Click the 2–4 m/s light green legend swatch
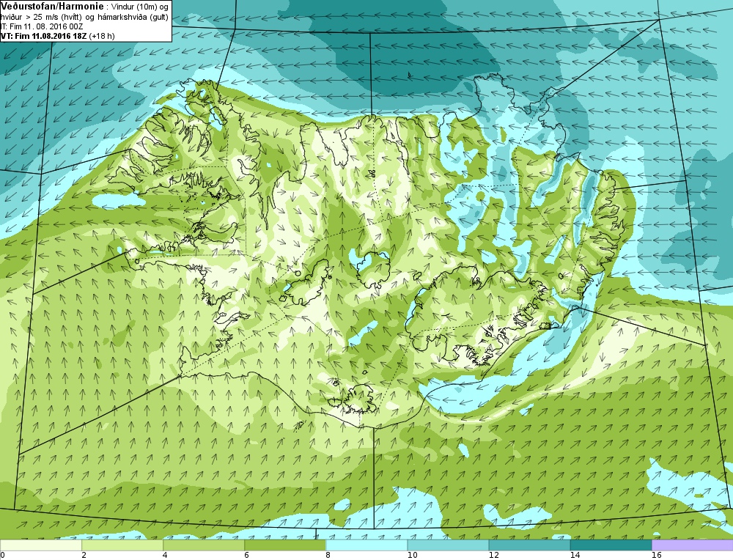Screen dimensions: 733x560 point(122,545)
